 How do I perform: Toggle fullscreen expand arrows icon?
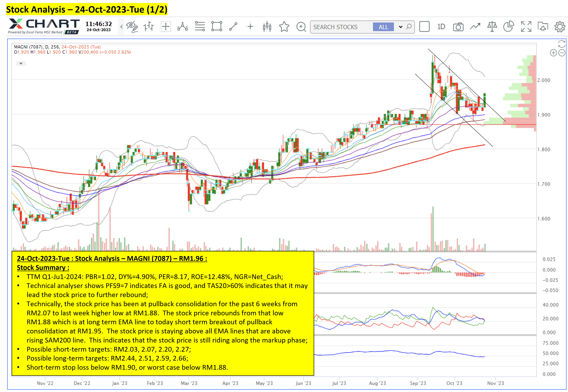point(526,27)
